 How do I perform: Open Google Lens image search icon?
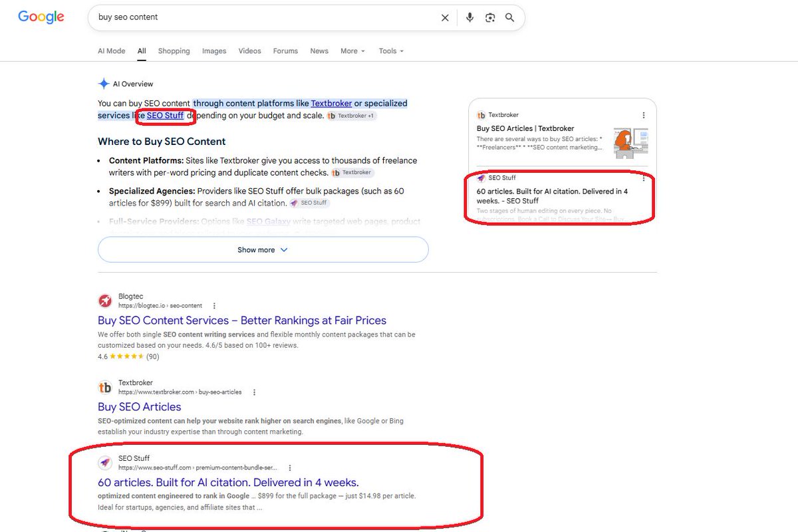click(490, 18)
